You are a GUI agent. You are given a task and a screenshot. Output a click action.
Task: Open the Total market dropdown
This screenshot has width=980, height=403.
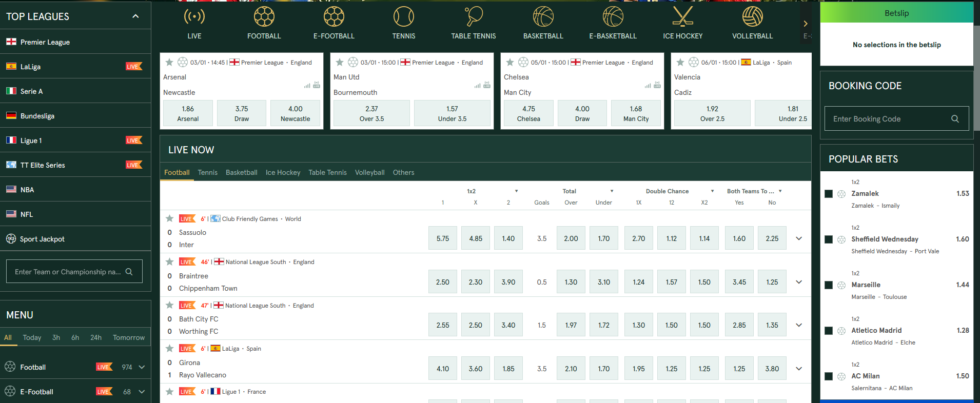(612, 191)
